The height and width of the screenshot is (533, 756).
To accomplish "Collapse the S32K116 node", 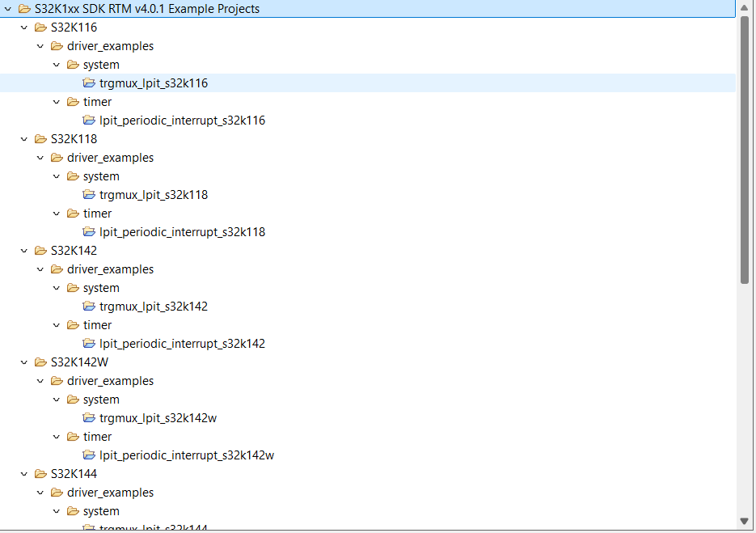I will point(24,27).
